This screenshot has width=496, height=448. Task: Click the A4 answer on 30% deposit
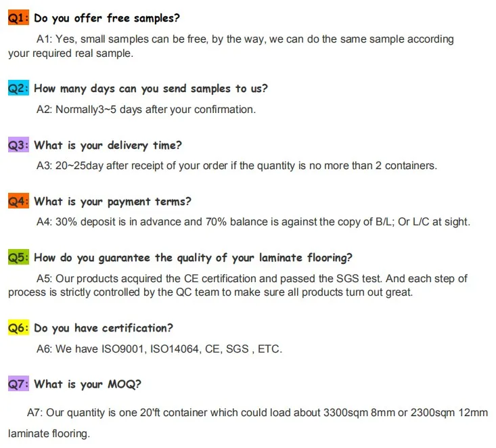coord(252,221)
